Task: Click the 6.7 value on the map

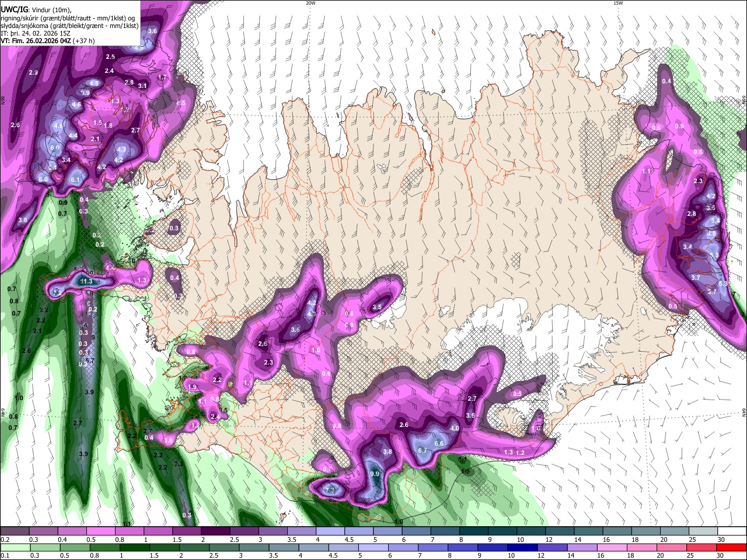Action: [x=423, y=450]
